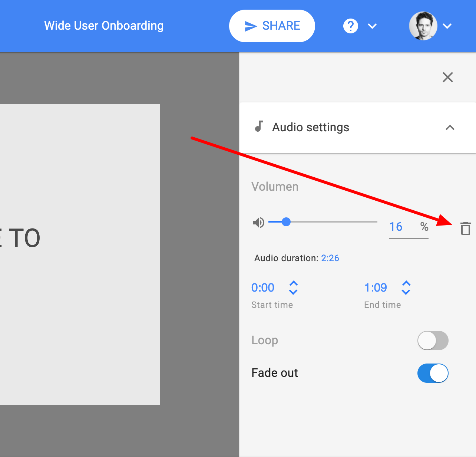Collapse the Audio settings section
This screenshot has height=457, width=476.
coord(450,128)
